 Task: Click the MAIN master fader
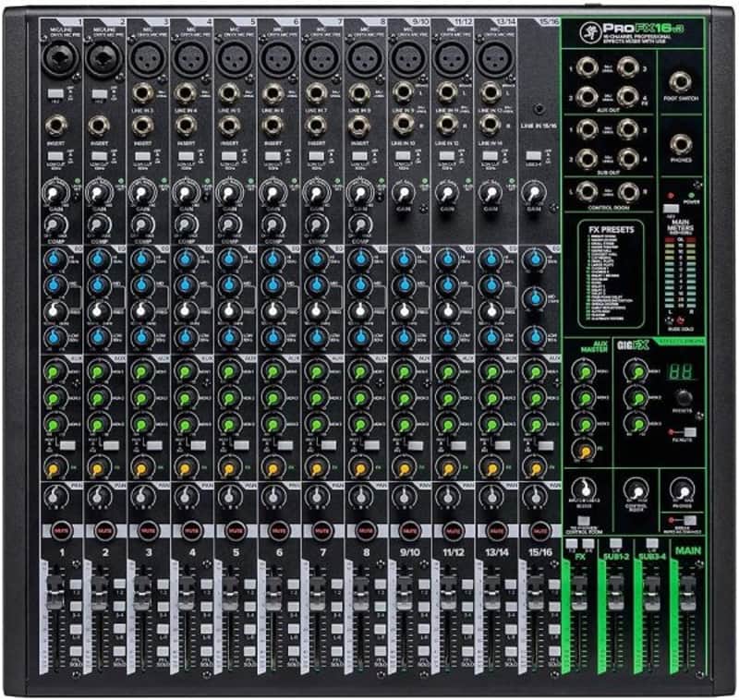point(687,593)
